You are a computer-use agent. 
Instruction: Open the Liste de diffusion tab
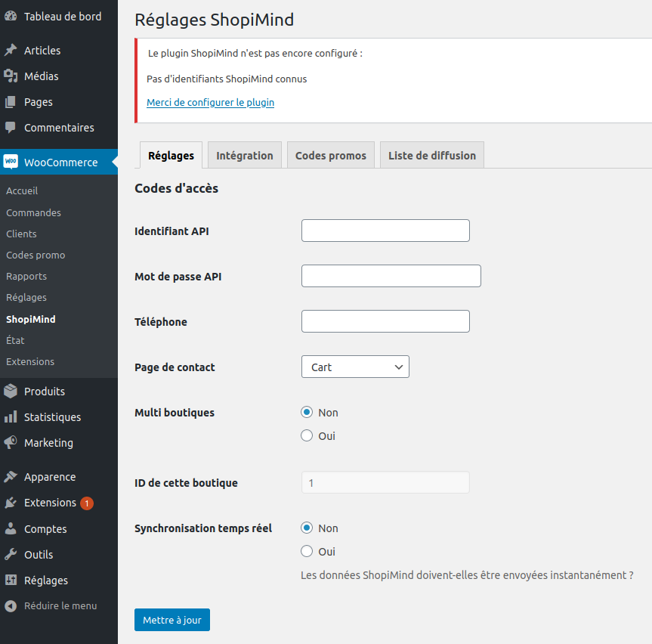click(432, 155)
